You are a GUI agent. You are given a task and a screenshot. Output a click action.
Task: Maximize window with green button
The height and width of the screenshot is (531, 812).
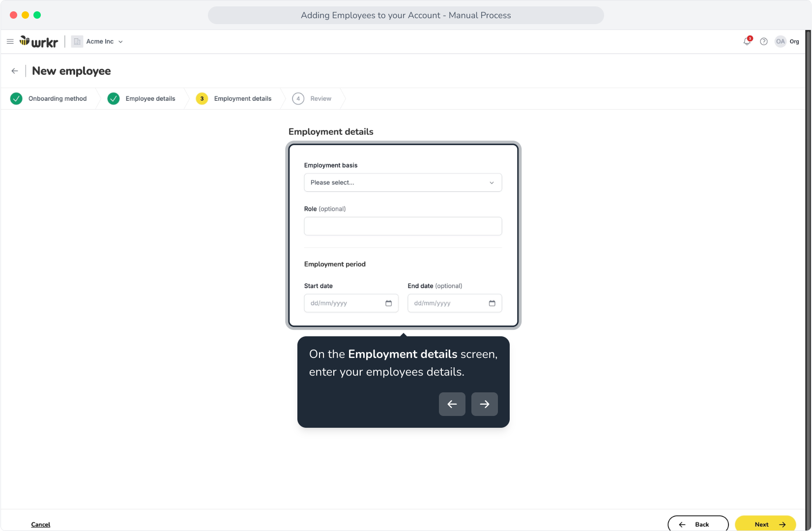[37, 15]
